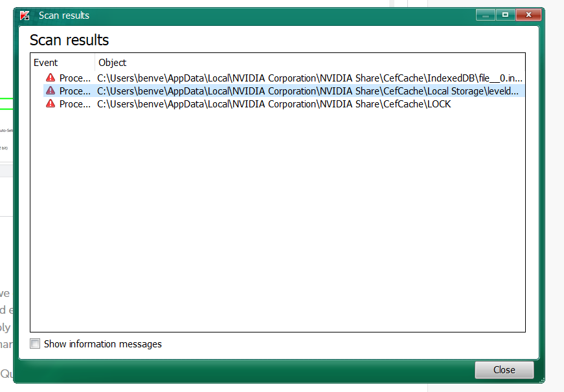Select the IndexedDB\file__0 path entry

pyautogui.click(x=310, y=78)
